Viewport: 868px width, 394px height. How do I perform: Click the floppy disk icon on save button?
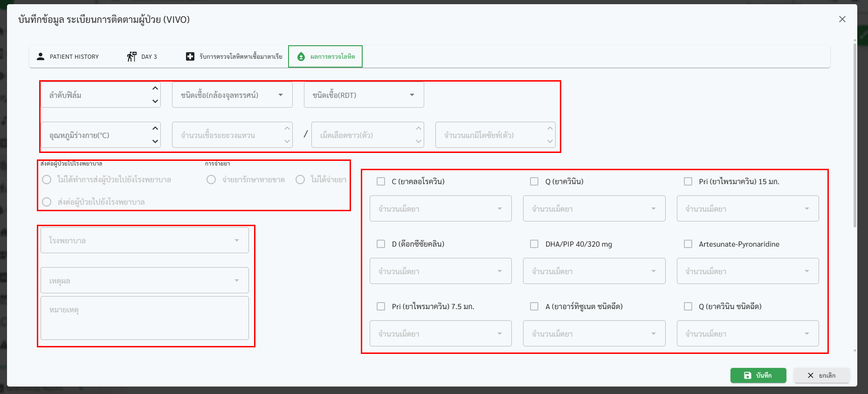747,375
